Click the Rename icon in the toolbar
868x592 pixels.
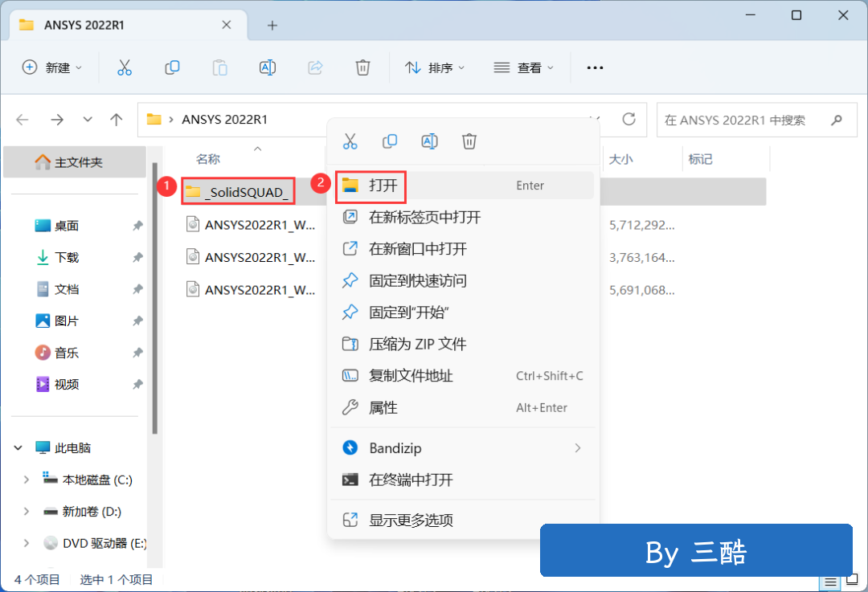268,67
